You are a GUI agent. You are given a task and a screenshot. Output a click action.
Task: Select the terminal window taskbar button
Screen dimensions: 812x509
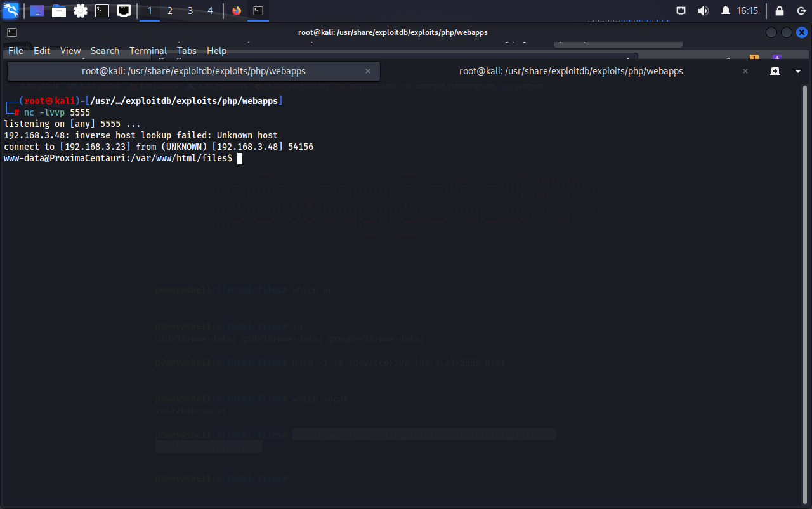(258, 11)
